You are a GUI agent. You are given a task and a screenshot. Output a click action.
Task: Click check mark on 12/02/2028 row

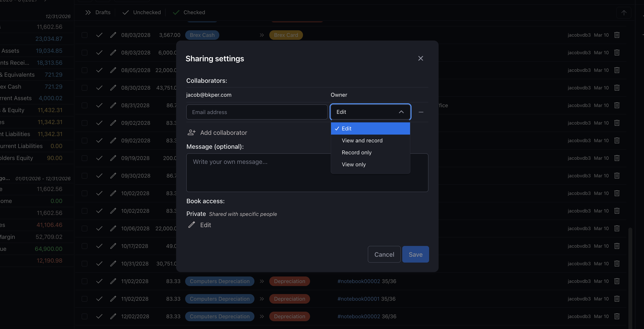[99, 317]
